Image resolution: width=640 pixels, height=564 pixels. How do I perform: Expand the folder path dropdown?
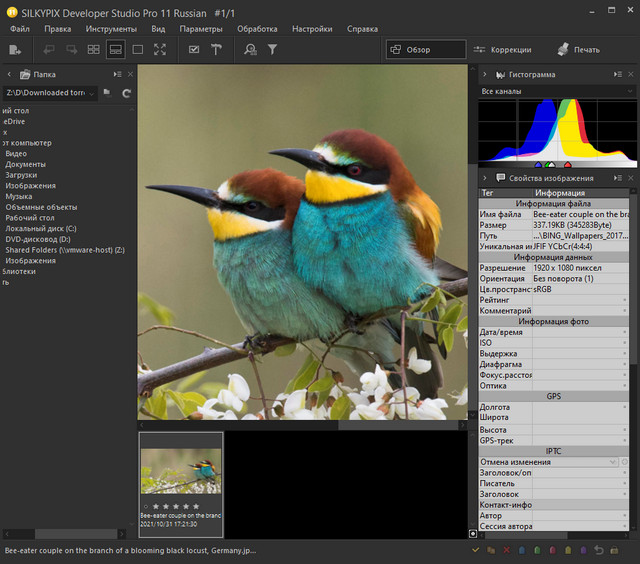pos(93,93)
